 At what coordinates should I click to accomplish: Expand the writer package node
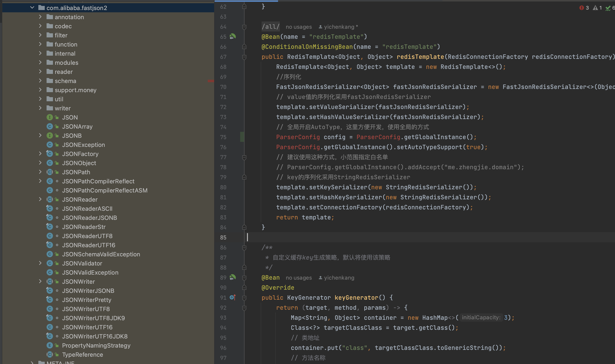(40, 108)
